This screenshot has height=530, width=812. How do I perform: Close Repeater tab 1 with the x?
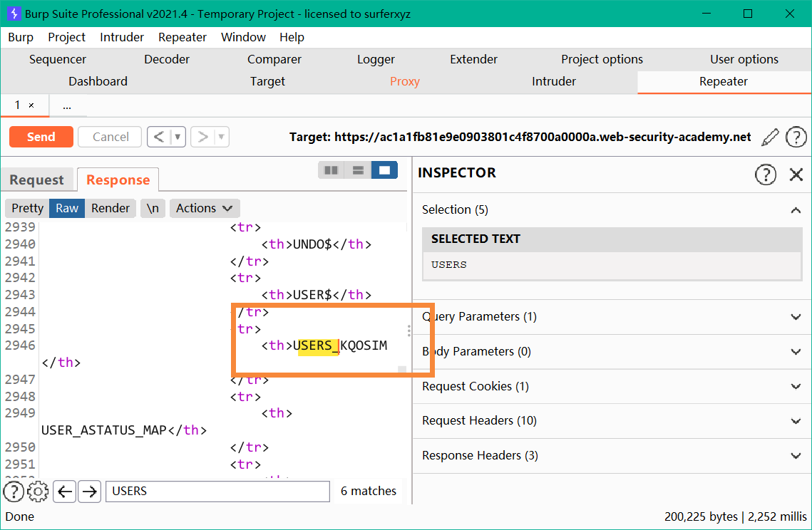[31, 105]
